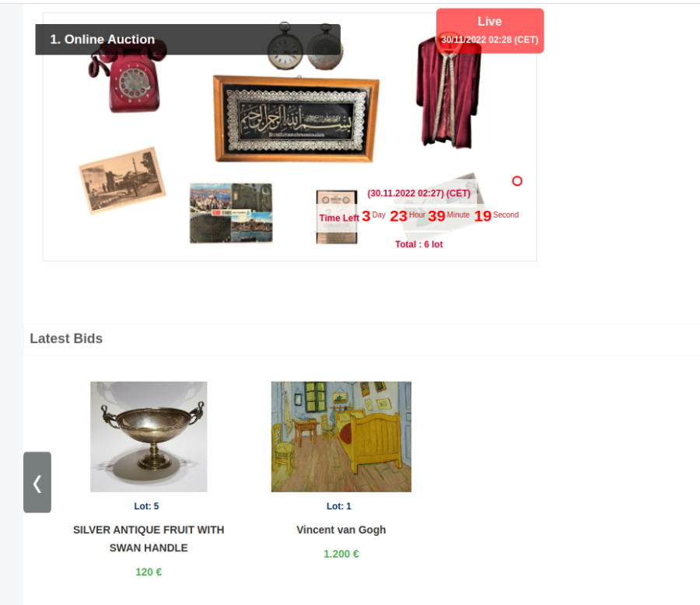Open the Vincent van Gogh lot title
This screenshot has width=700, height=605.
click(341, 530)
